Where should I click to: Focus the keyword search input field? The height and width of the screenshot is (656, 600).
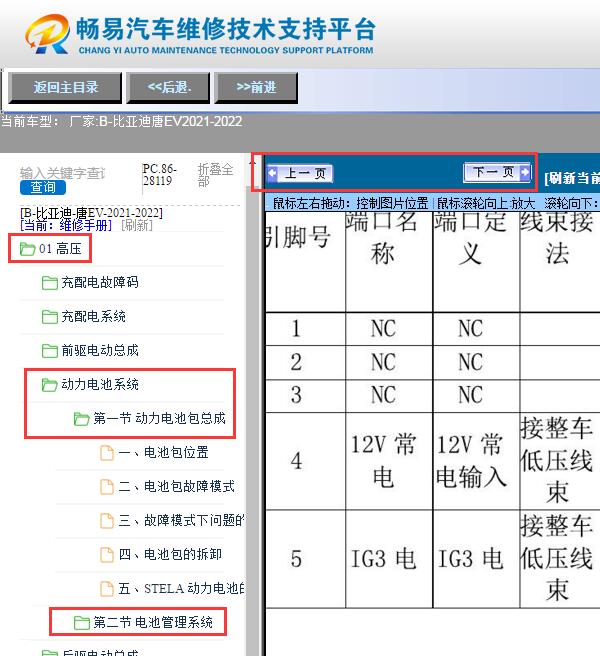[x=63, y=172]
